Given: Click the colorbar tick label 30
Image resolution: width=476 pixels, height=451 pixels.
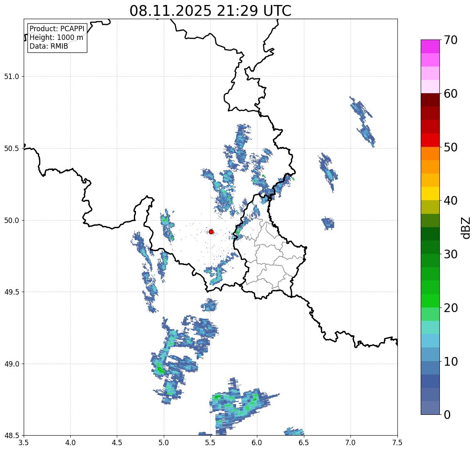Looking at the screenshot, I should (451, 254).
